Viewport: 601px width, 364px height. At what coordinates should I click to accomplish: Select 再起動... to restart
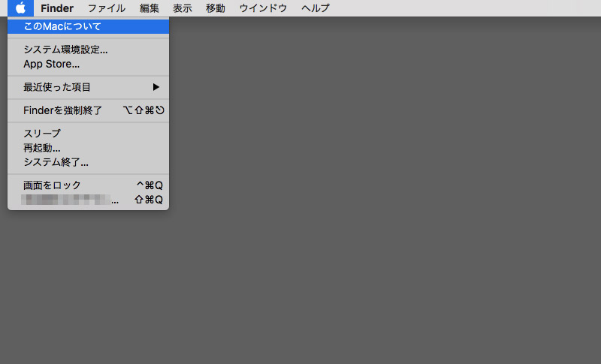point(88,148)
